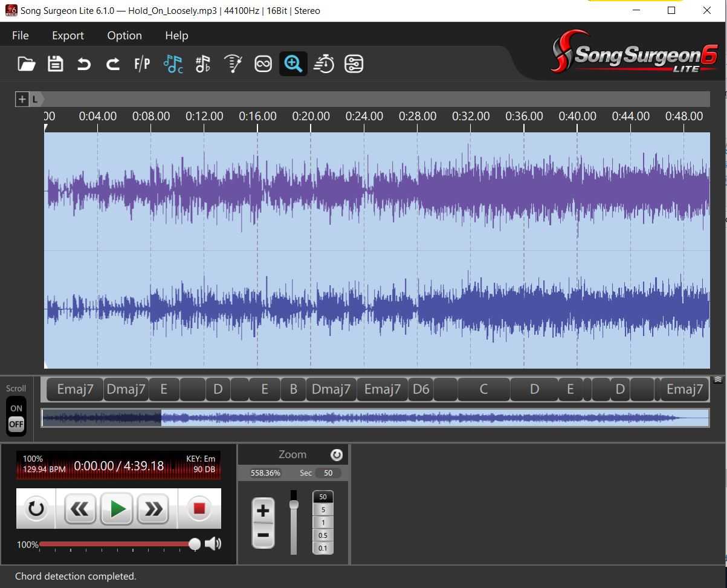Open the File menu
This screenshot has width=727, height=588.
coord(20,36)
